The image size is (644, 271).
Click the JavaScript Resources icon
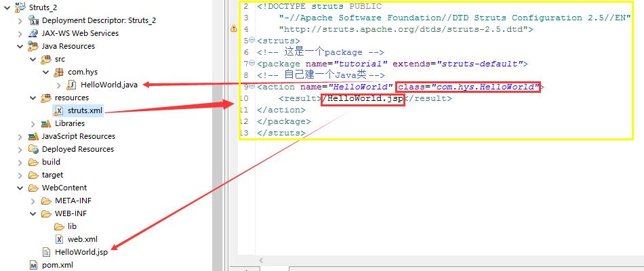point(33,136)
